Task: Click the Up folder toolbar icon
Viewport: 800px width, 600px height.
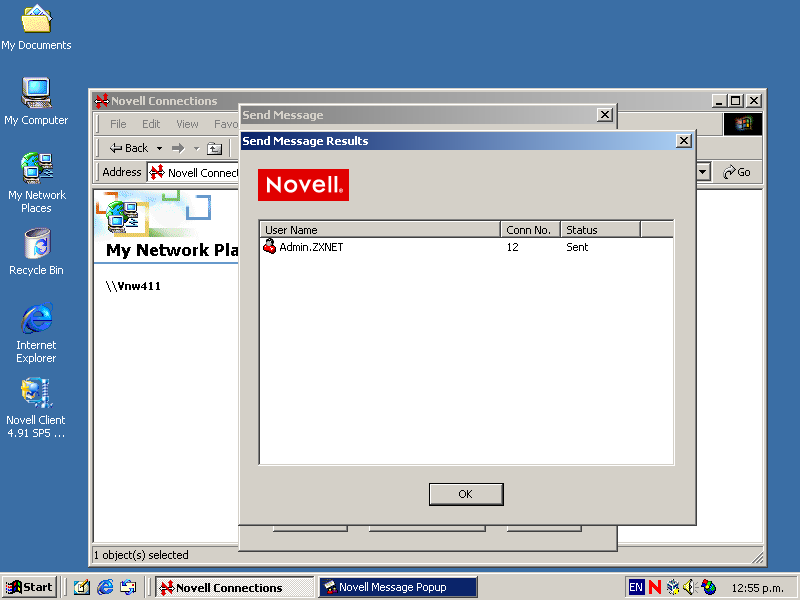Action: point(214,148)
